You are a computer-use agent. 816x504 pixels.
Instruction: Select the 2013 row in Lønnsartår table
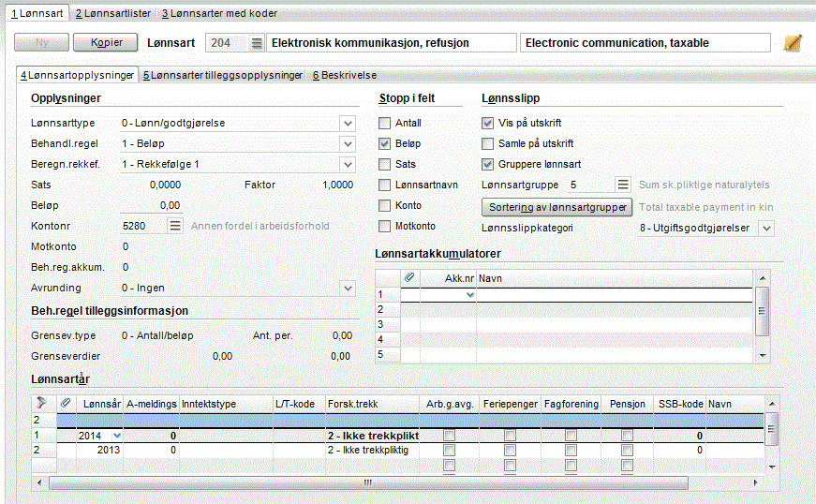point(397,450)
